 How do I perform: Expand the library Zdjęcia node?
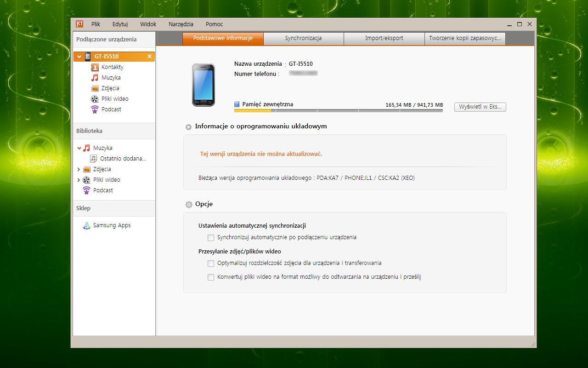click(79, 169)
